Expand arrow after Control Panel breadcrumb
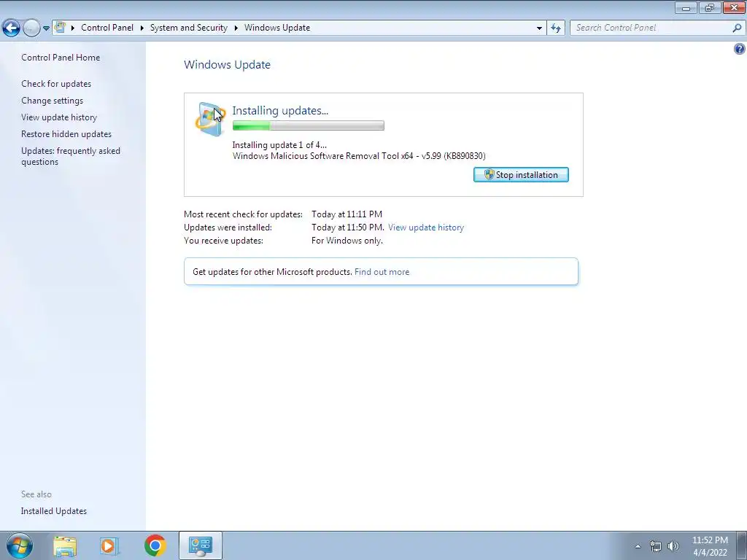This screenshot has width=747, height=560. click(x=142, y=28)
